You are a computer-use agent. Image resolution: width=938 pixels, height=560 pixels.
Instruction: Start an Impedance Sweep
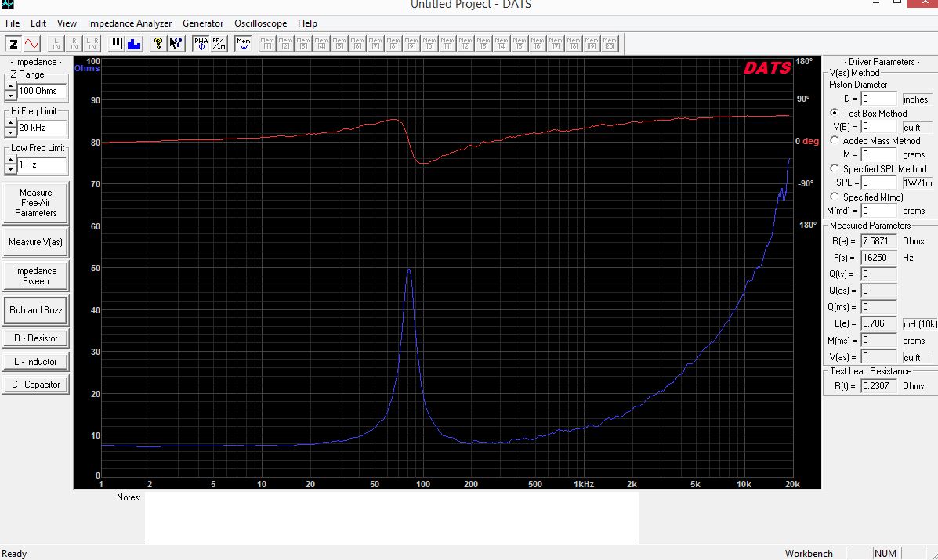point(36,276)
